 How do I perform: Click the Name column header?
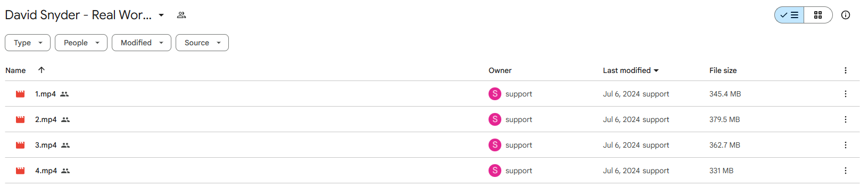pos(15,70)
